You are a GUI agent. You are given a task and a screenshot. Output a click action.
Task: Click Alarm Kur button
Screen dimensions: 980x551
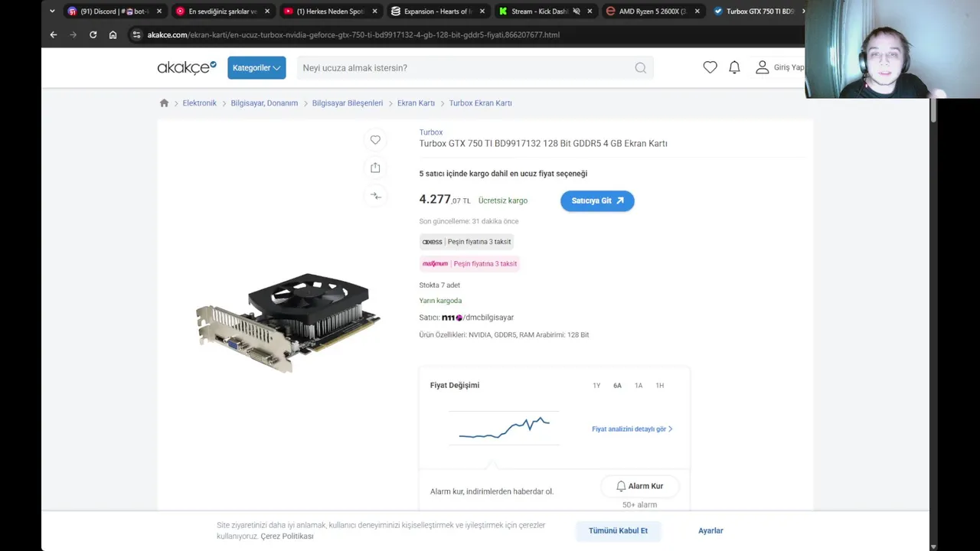click(x=639, y=486)
